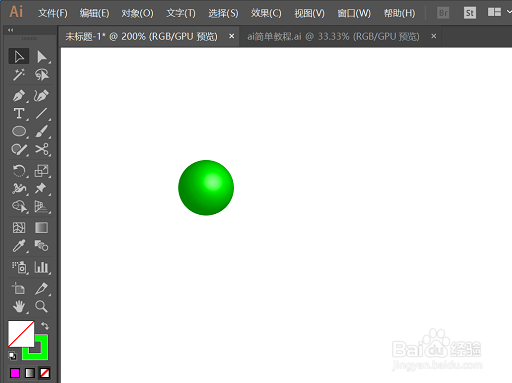
Task: Select the Eyedropper tool
Action: (19, 246)
